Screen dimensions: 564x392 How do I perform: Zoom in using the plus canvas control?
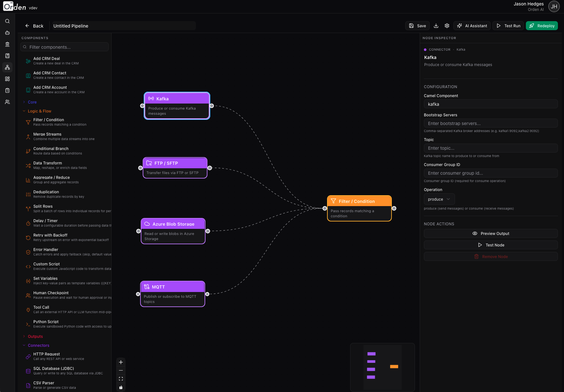121,362
